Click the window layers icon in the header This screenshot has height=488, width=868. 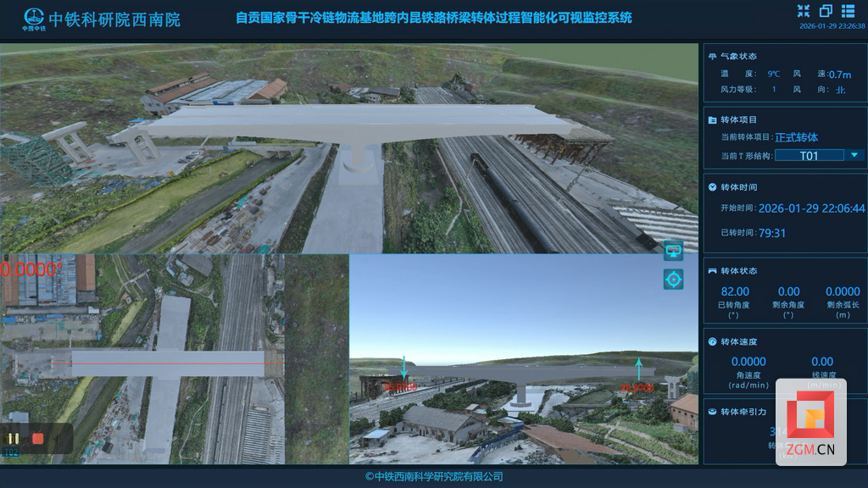pyautogui.click(x=826, y=12)
